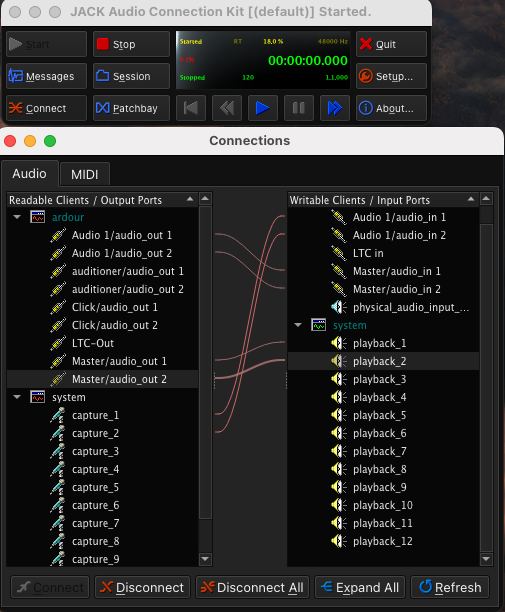This screenshot has height=612, width=505.
Task: Quit the JACK application
Action: 391,44
